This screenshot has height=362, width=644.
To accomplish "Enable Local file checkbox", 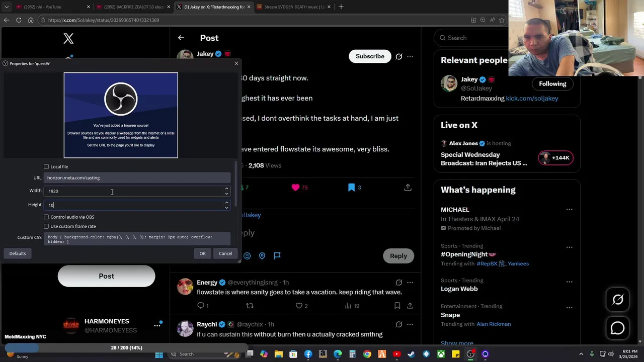I will [46, 166].
